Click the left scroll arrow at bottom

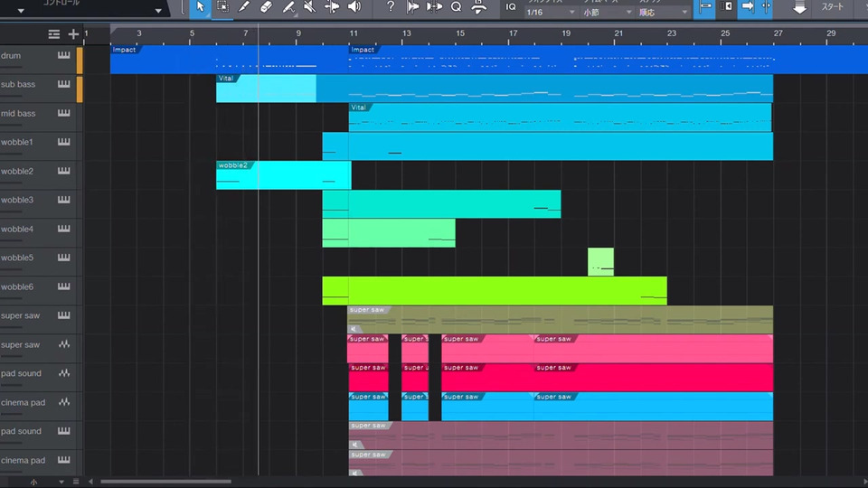click(x=90, y=482)
